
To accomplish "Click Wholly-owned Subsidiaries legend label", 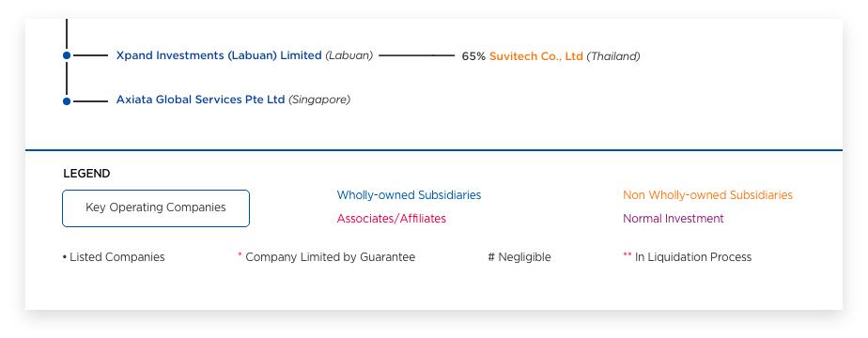I will (x=409, y=195).
